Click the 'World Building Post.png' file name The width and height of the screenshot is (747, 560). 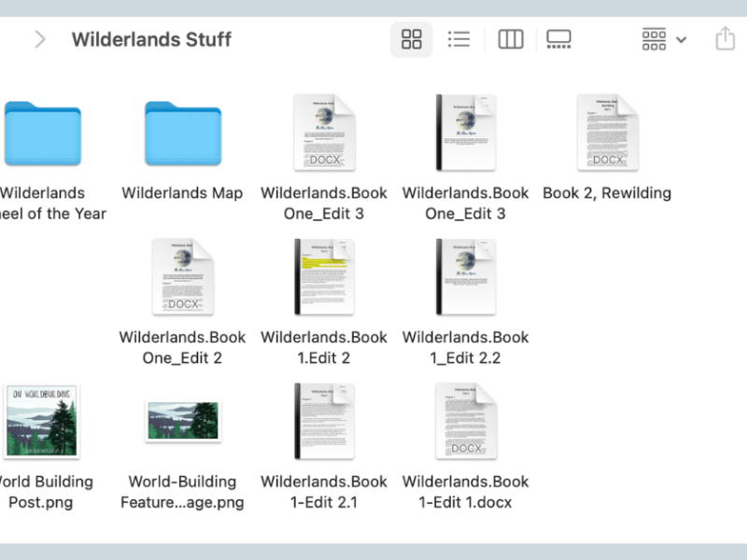(x=47, y=492)
